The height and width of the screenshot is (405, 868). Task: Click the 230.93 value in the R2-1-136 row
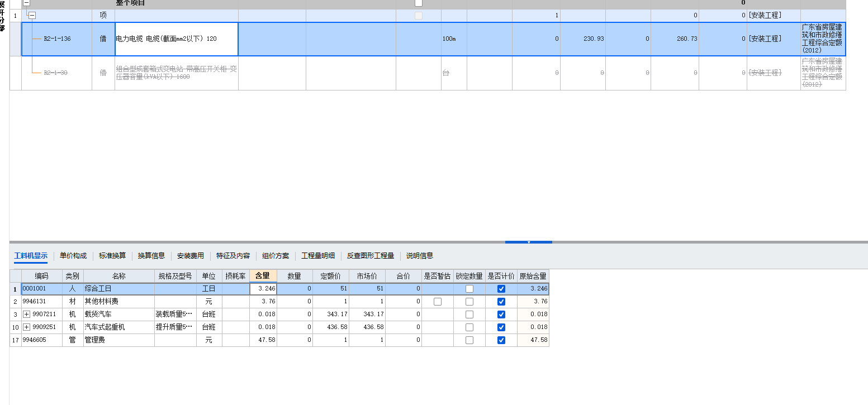click(x=583, y=39)
